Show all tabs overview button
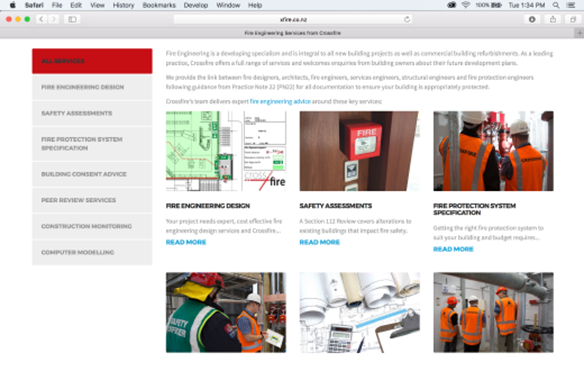This screenshot has width=584, height=370. [x=573, y=19]
